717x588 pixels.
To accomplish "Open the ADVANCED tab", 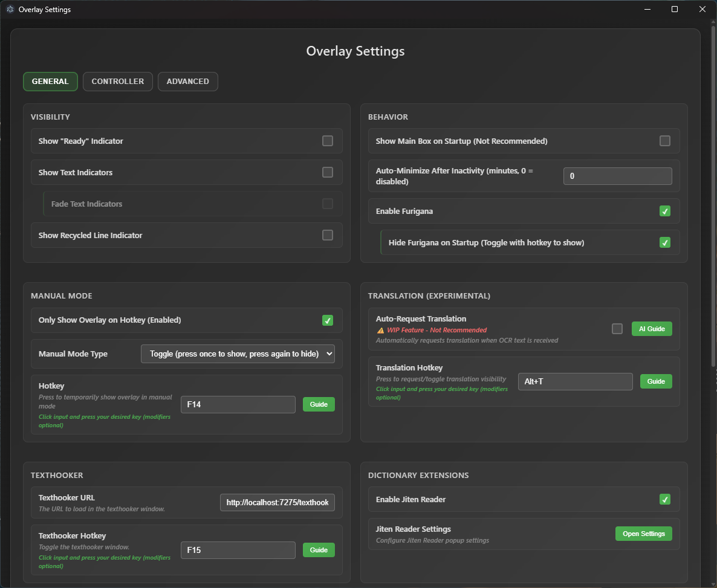I will 187,82.
